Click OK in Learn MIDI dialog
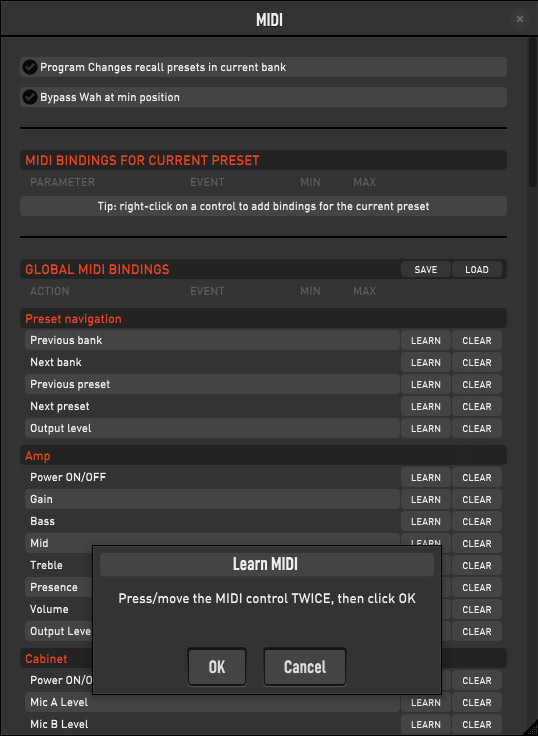538x736 pixels. (217, 667)
